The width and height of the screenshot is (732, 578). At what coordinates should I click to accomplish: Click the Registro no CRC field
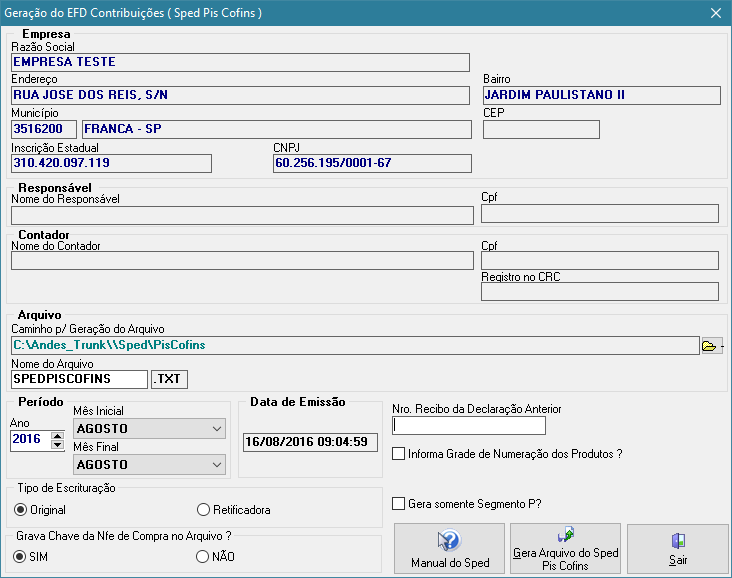click(x=600, y=291)
